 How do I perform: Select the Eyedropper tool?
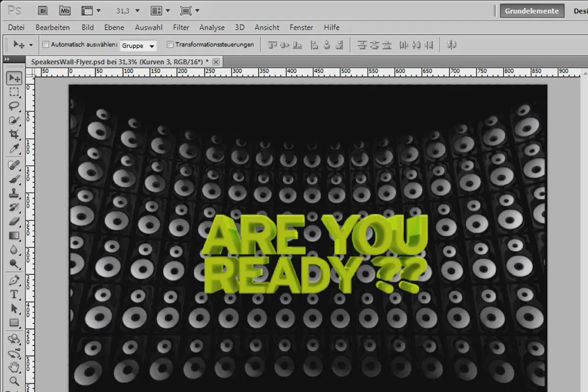tap(14, 148)
